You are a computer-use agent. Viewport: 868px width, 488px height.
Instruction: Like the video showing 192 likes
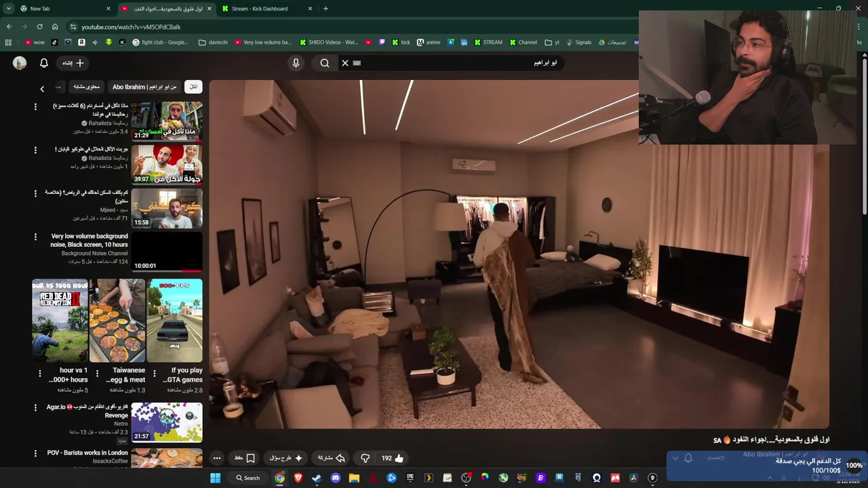click(392, 458)
